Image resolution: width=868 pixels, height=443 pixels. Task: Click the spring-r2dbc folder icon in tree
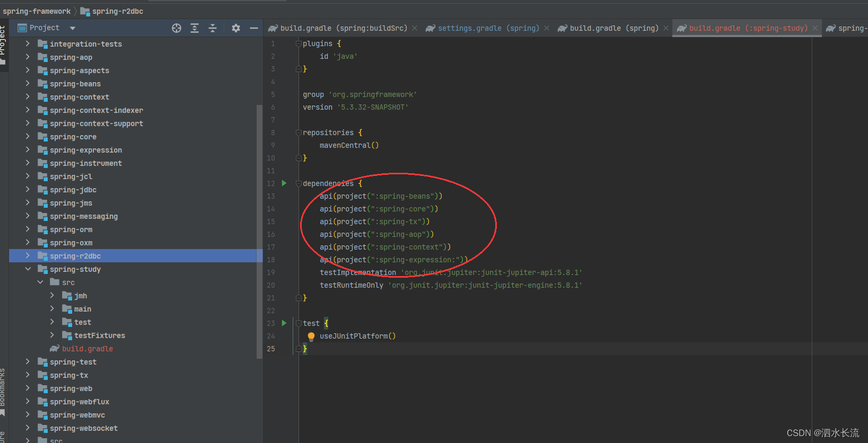pyautogui.click(x=42, y=256)
